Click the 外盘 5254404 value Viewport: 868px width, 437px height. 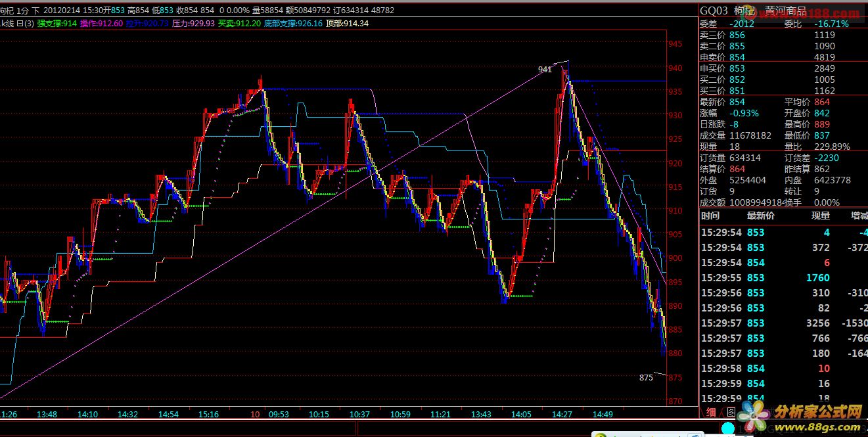coord(748,180)
